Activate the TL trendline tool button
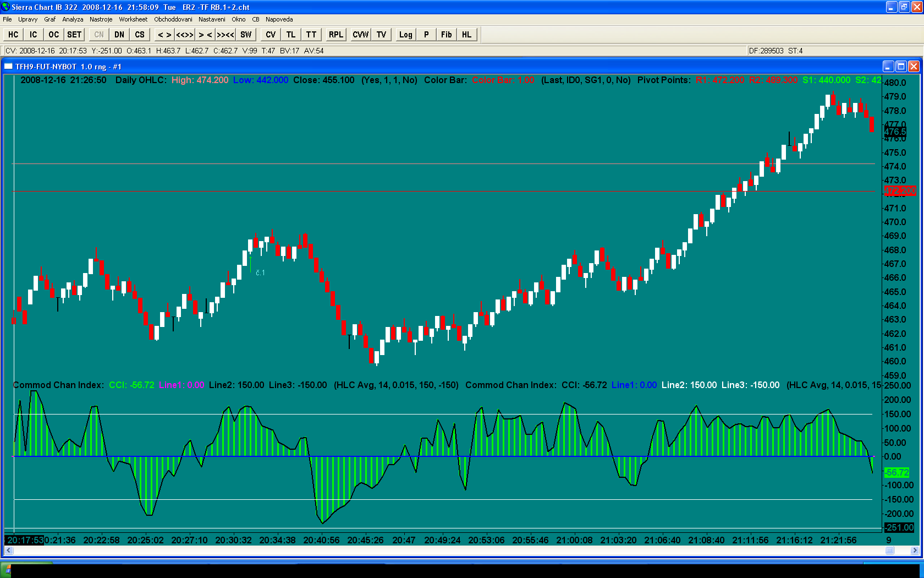The height and width of the screenshot is (578, 924). point(291,35)
